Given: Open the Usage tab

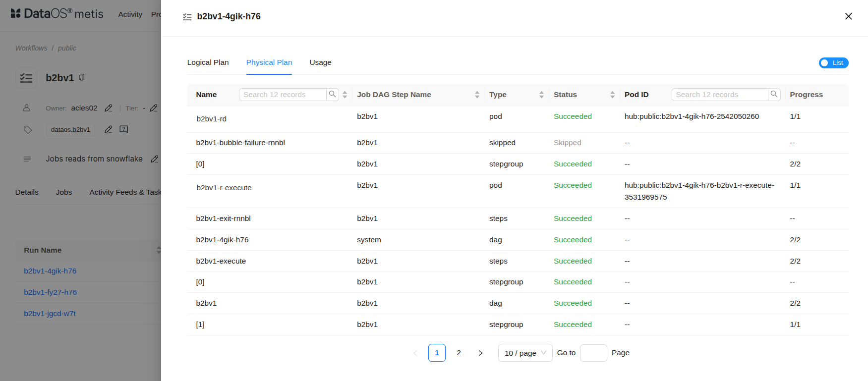Looking at the screenshot, I should pos(320,62).
